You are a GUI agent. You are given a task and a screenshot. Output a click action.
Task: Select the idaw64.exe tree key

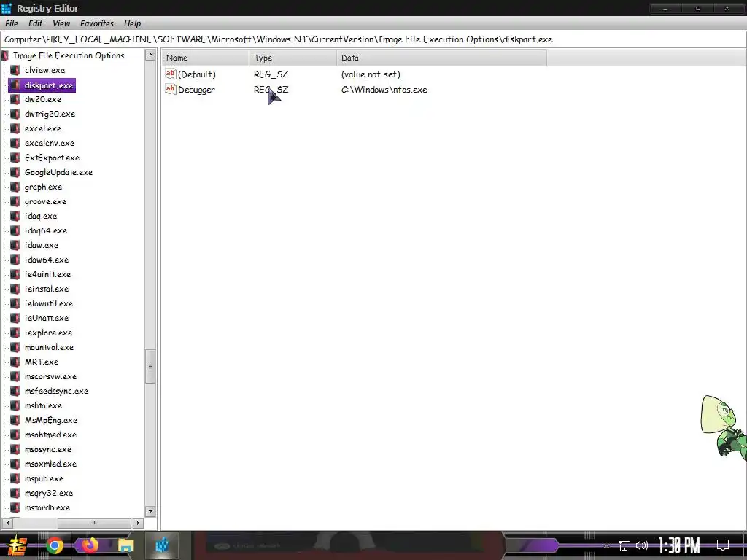[47, 260]
